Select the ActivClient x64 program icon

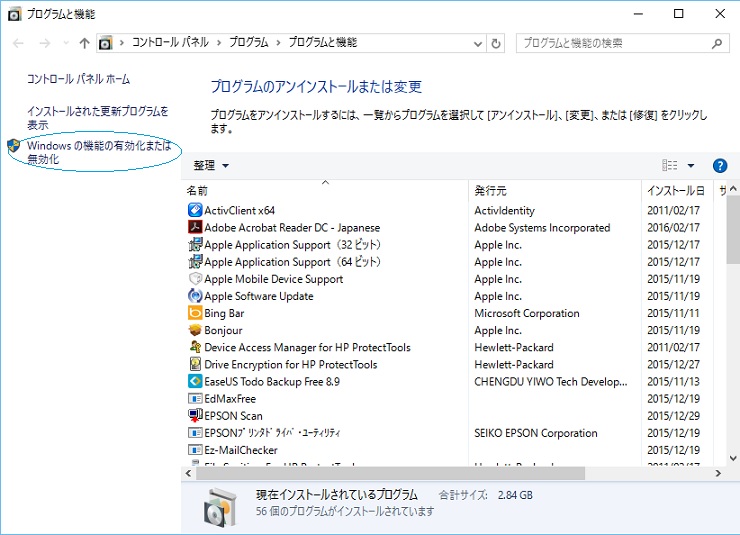pos(195,210)
